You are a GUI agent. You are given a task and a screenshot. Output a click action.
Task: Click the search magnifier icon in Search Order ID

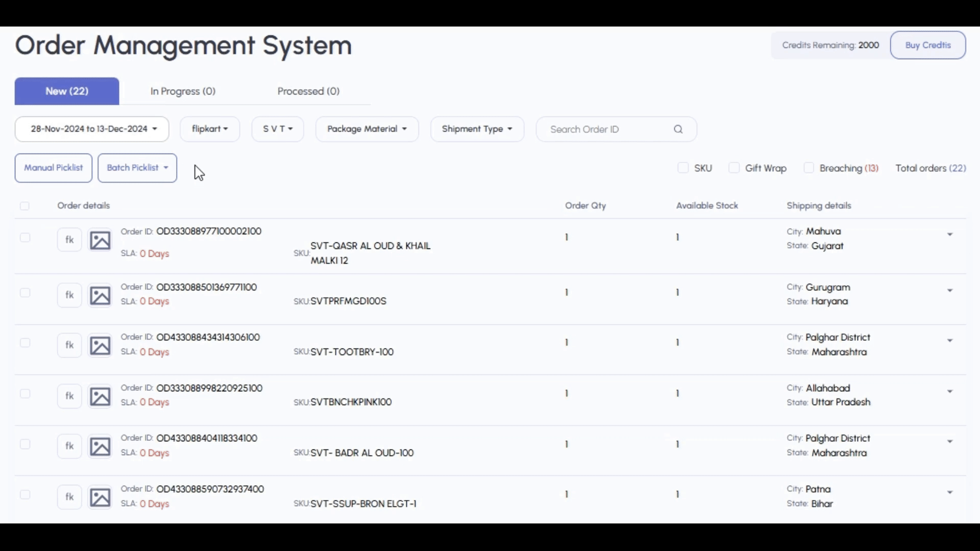678,129
